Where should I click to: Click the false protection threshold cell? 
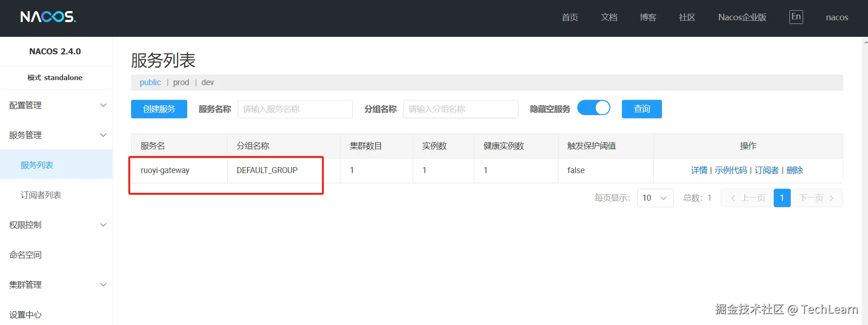[606, 170]
